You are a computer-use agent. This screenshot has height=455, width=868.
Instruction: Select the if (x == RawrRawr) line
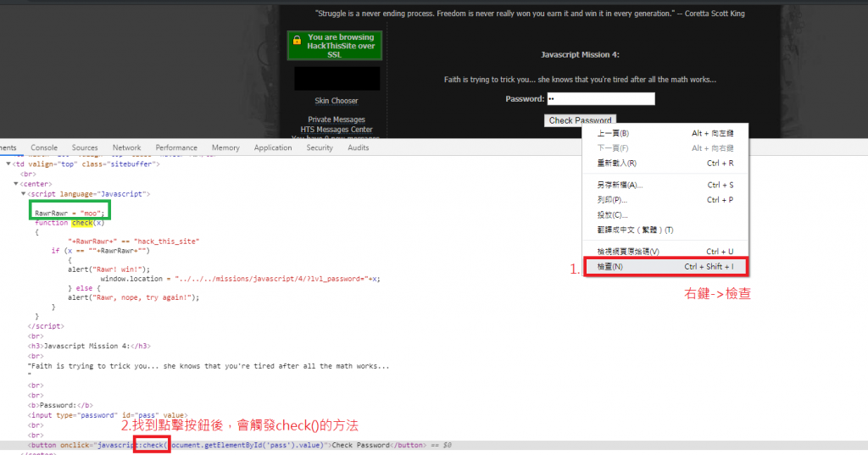(x=100, y=251)
